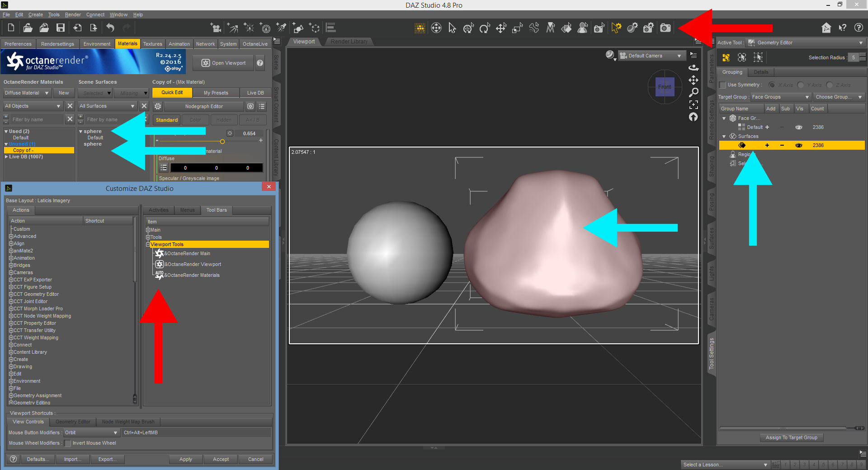Select the Z Axis radio button
The width and height of the screenshot is (868, 470).
tap(830, 85)
